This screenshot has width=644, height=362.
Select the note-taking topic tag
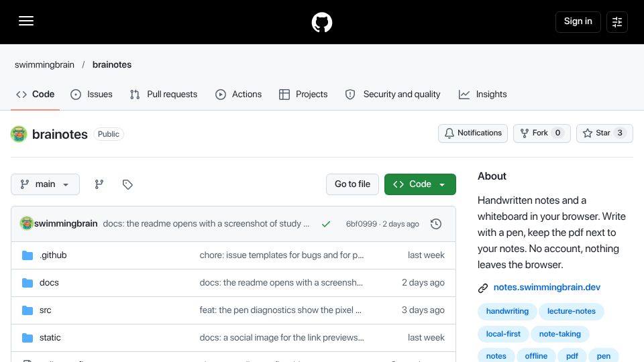559,334
